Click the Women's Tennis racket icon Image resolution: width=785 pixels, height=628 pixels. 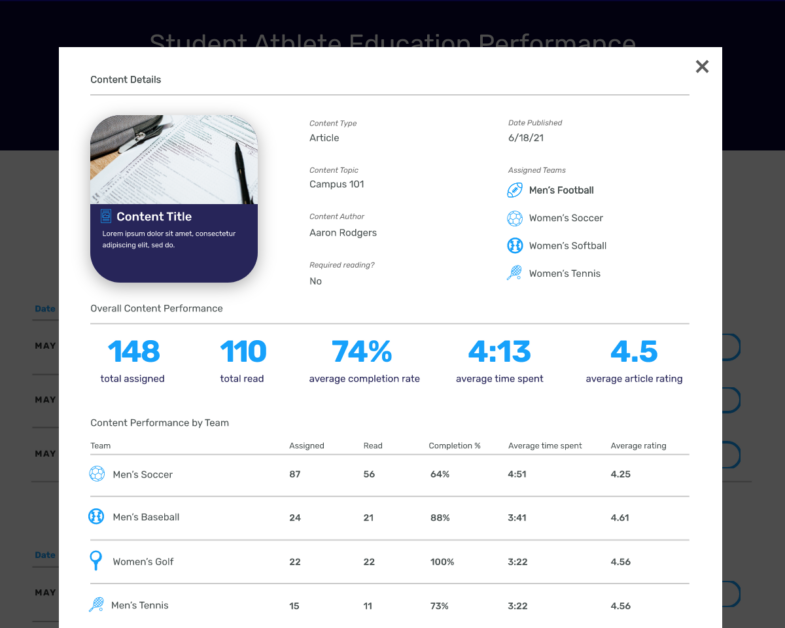pyautogui.click(x=515, y=273)
